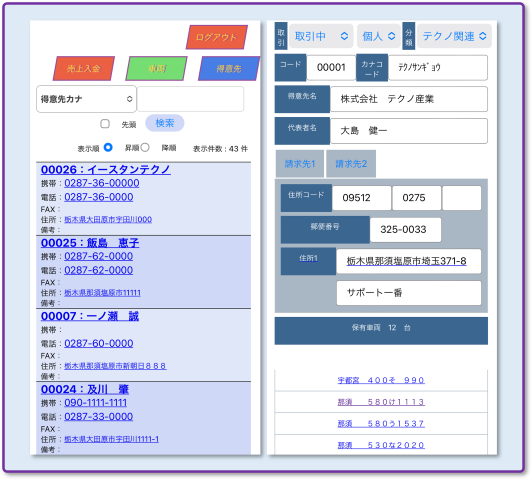Expand the テクノ関連 category dropdown
Screen dimensions: 532x480
454,36
